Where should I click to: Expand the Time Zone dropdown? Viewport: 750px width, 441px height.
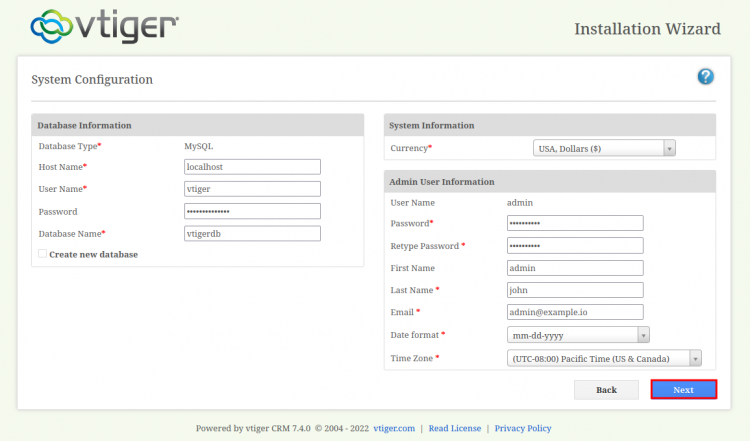click(x=604, y=358)
